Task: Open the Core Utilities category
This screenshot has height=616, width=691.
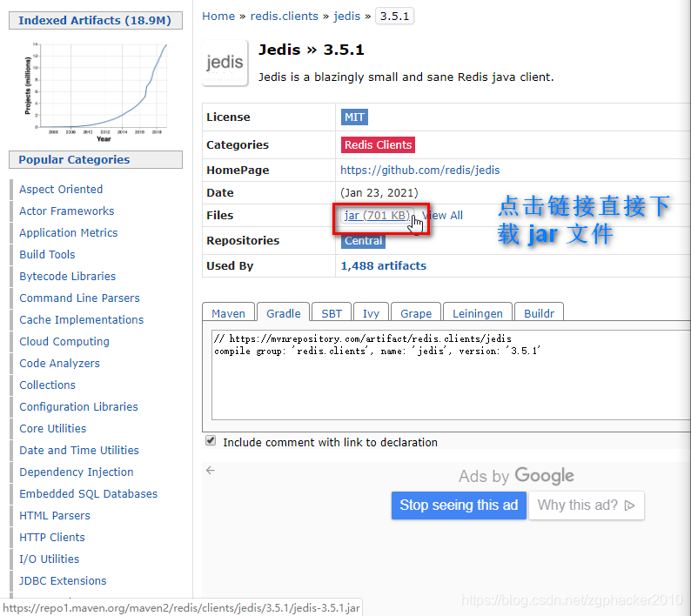Action: (52, 428)
